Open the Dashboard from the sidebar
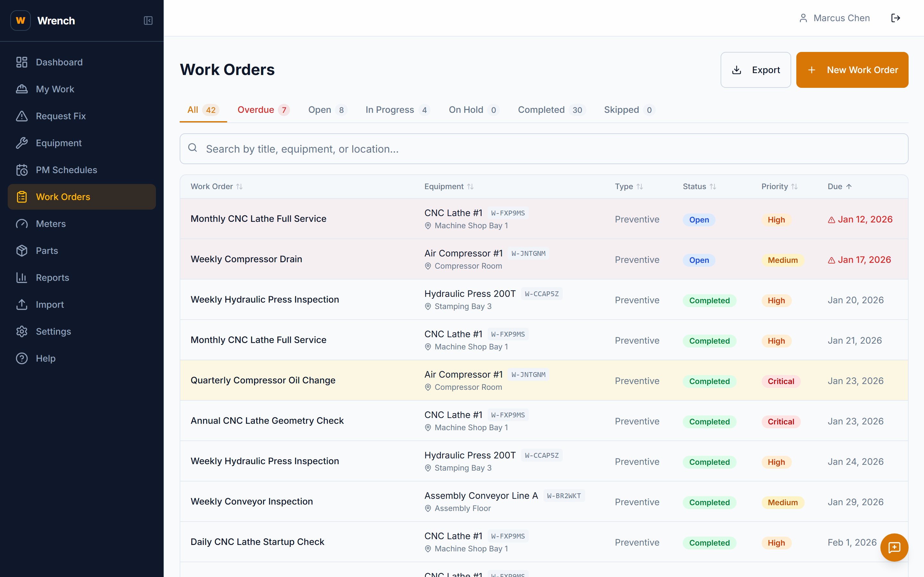Screen dimensions: 924x577 click(x=59, y=62)
